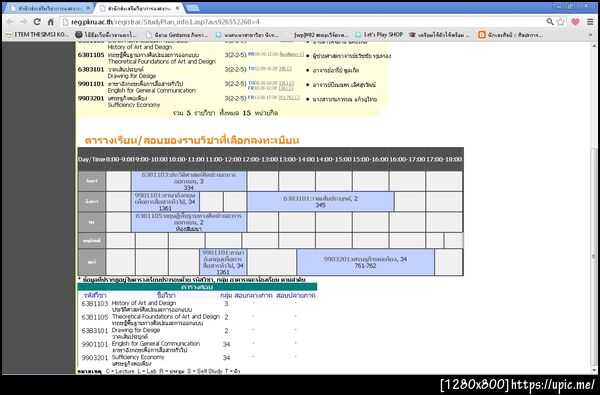
Task: Open the Chrome hamburger menu
Action: click(590, 22)
